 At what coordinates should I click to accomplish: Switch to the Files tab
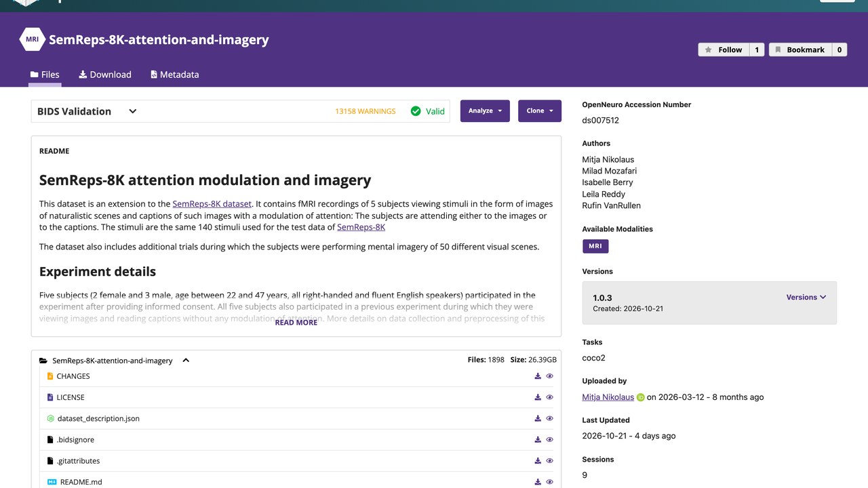[45, 75]
